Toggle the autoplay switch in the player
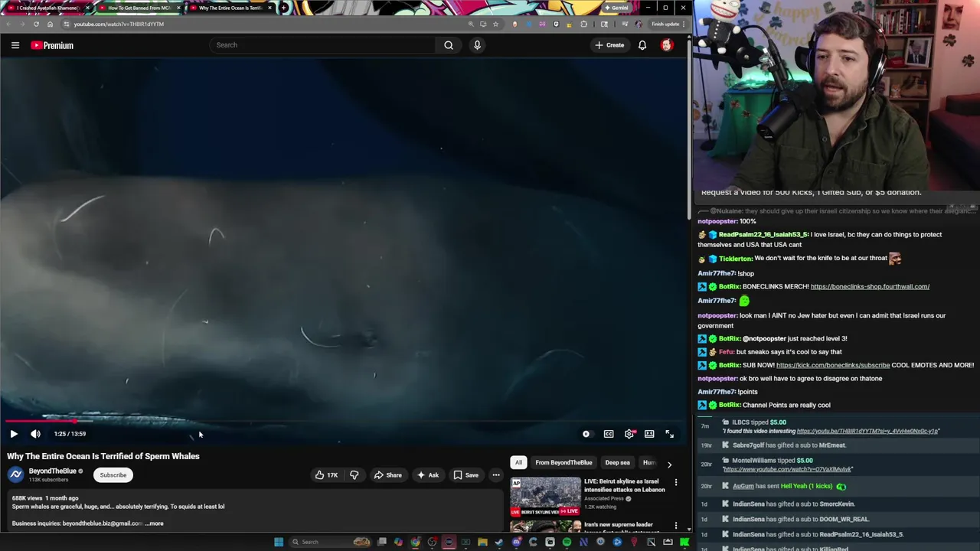980x551 pixels. tap(586, 434)
